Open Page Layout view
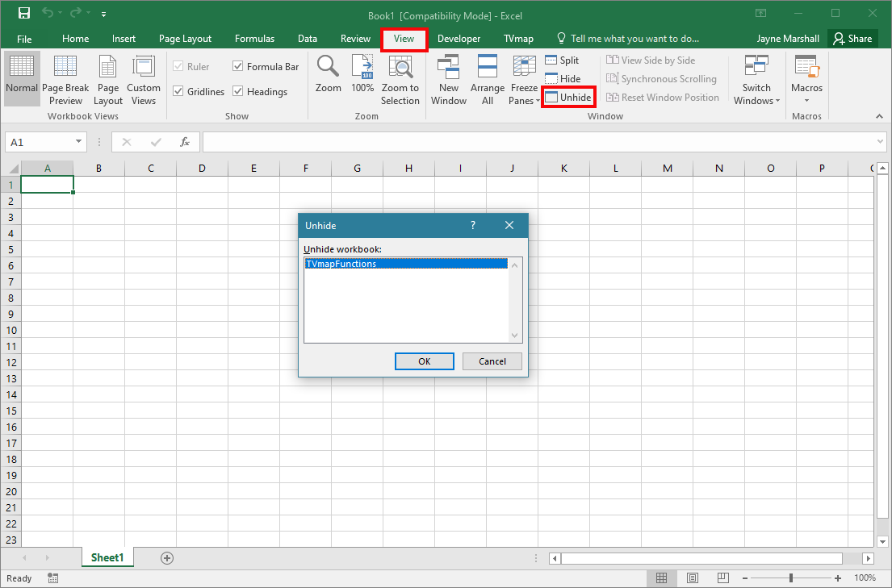The height and width of the screenshot is (588, 892). (x=107, y=78)
